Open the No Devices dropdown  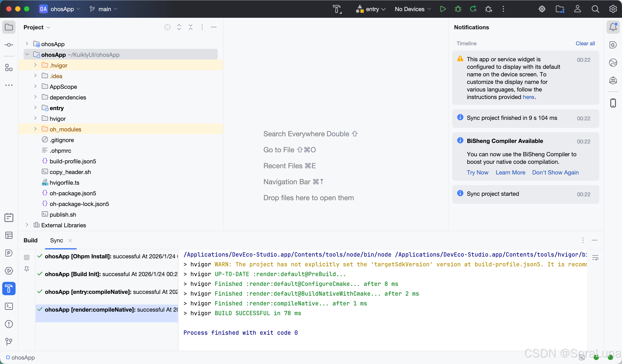coord(413,9)
